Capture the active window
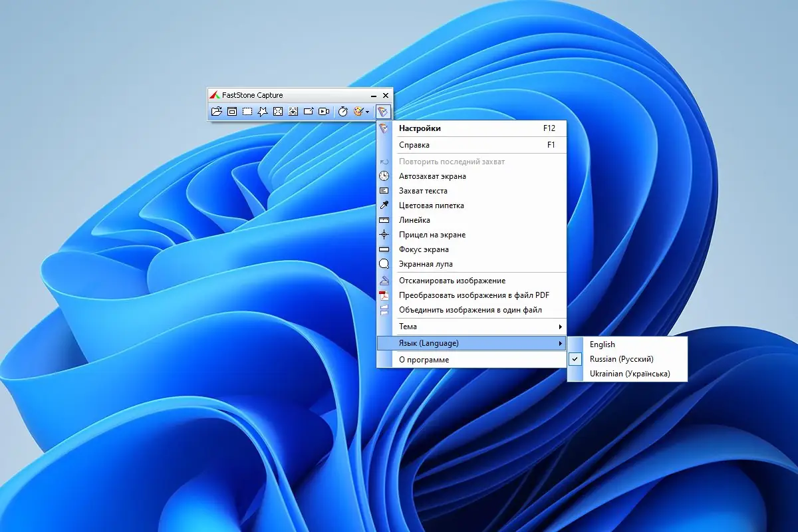The height and width of the screenshot is (532, 798). tap(232, 112)
